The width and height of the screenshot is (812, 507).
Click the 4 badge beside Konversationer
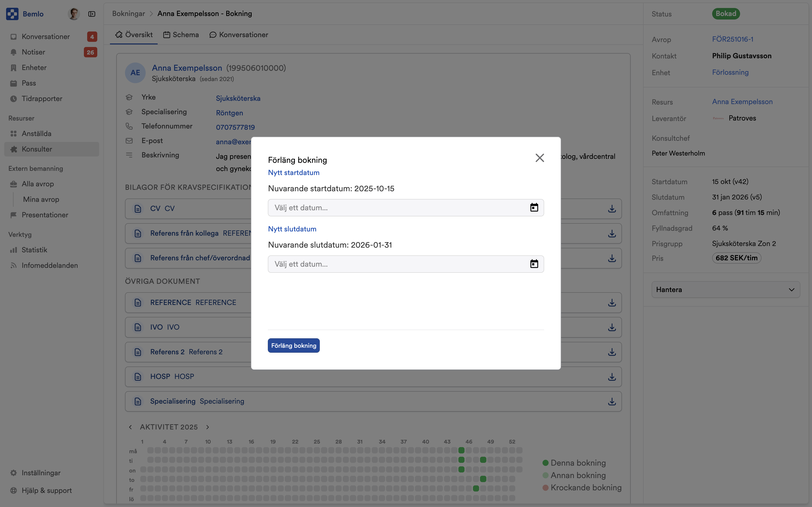[x=92, y=37]
